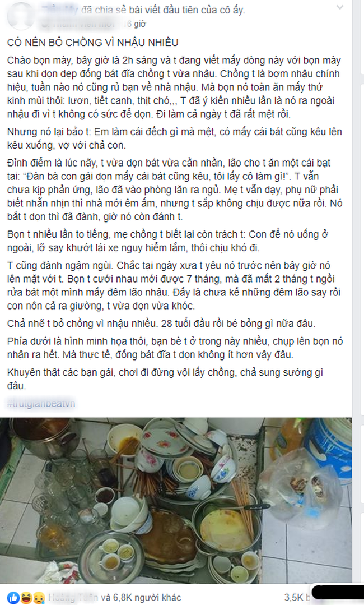This screenshot has width=364, height=605.
Task: Open the poster's blurred profile avatar
Action: point(21,16)
